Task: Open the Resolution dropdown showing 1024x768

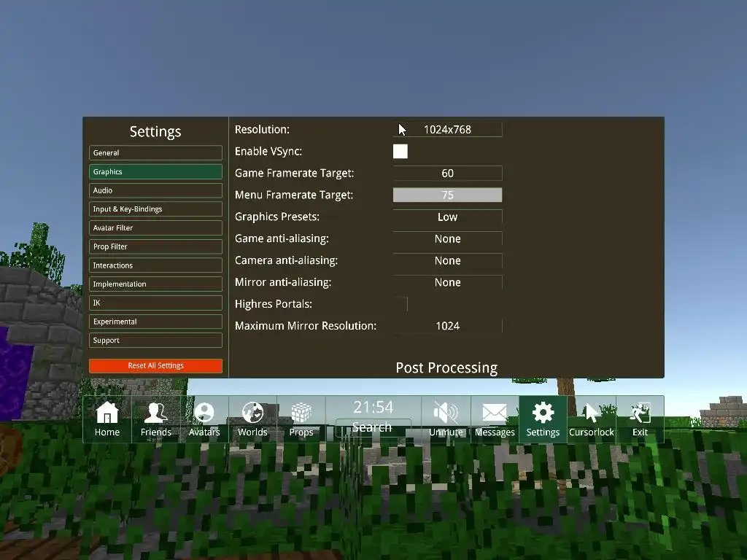Action: point(447,130)
